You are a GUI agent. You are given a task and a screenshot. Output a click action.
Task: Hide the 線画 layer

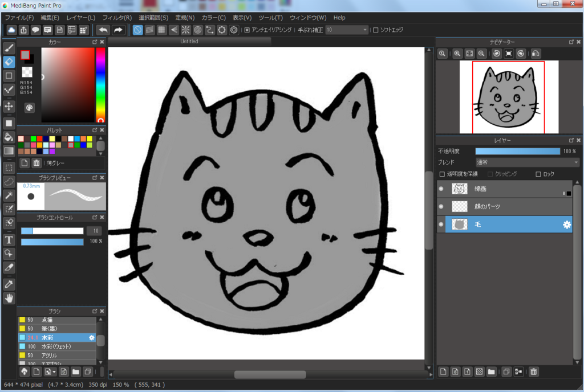(x=441, y=189)
